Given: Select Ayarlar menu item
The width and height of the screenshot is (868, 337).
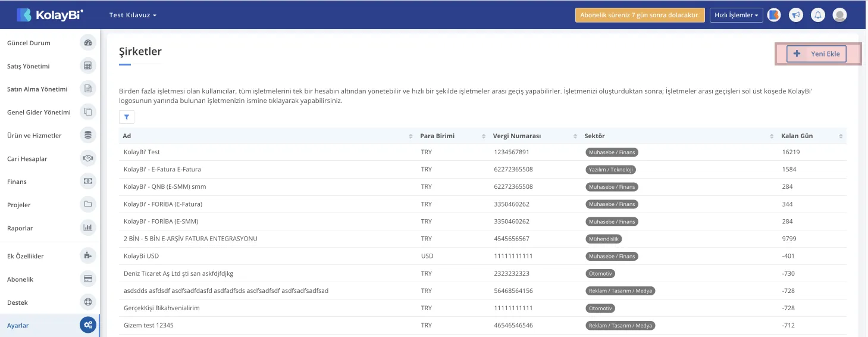Looking at the screenshot, I should [50, 325].
